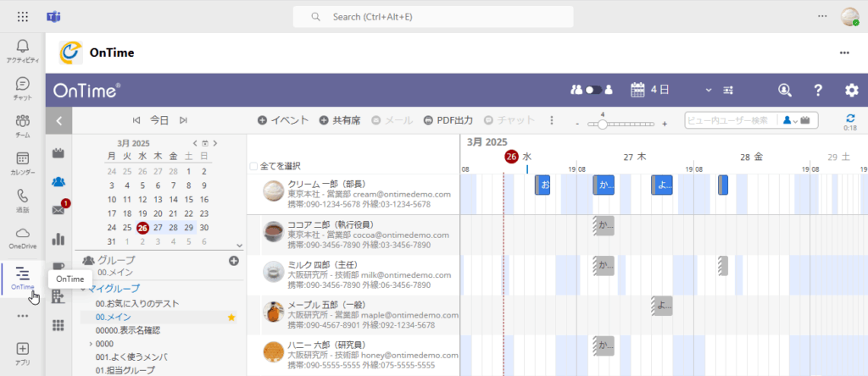Increase zoom with plus button
The width and height of the screenshot is (868, 376).
665,124
